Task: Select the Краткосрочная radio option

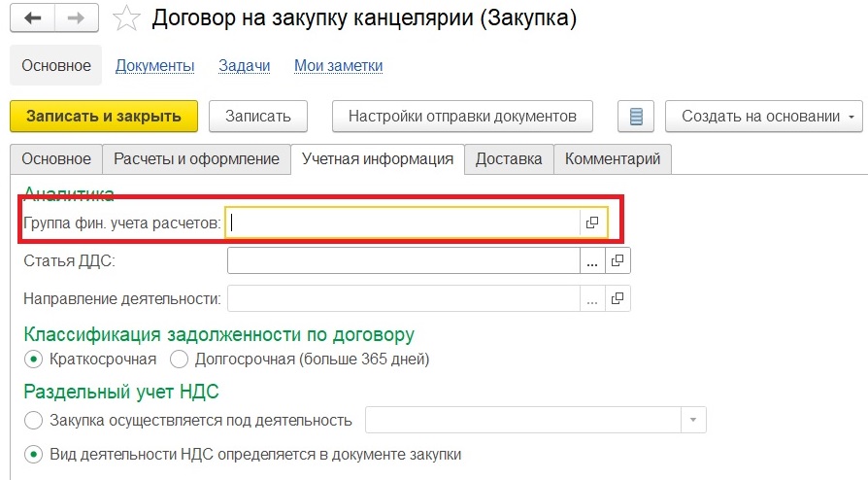Action: click(34, 360)
